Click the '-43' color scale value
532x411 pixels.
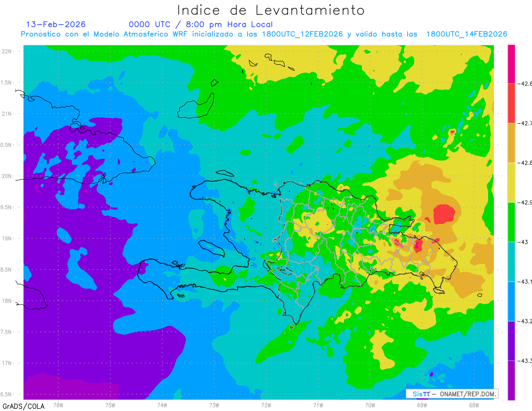(x=523, y=242)
